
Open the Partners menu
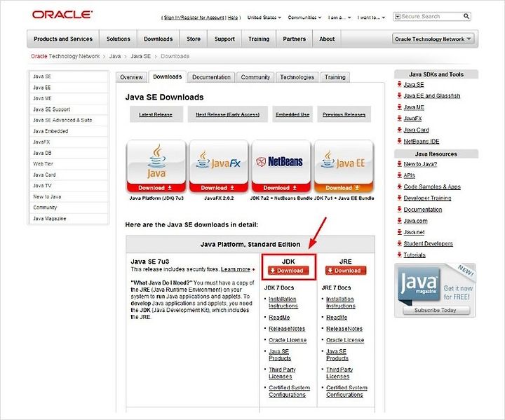[294, 39]
